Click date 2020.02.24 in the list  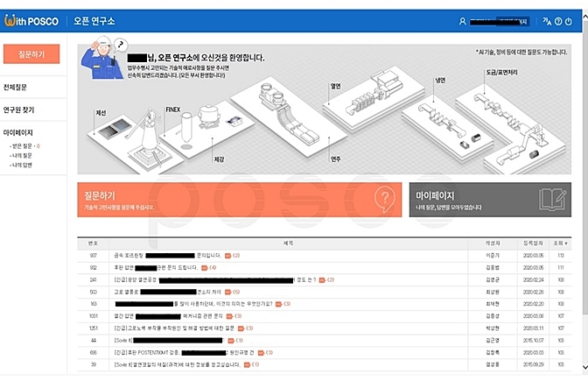(x=533, y=280)
